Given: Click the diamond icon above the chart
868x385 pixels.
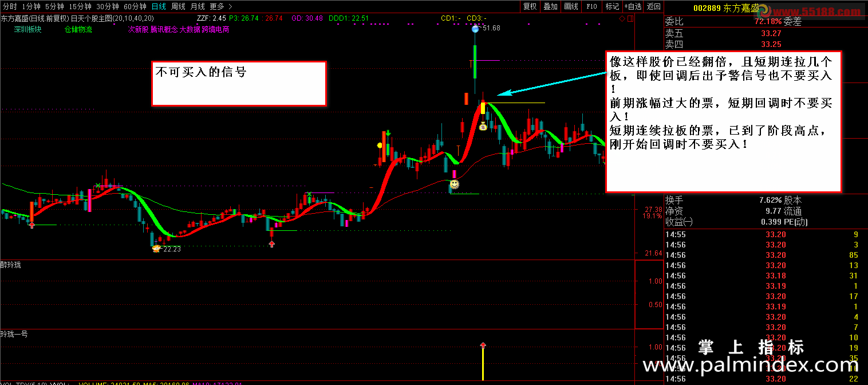Looking at the screenshot, I should point(622,18).
